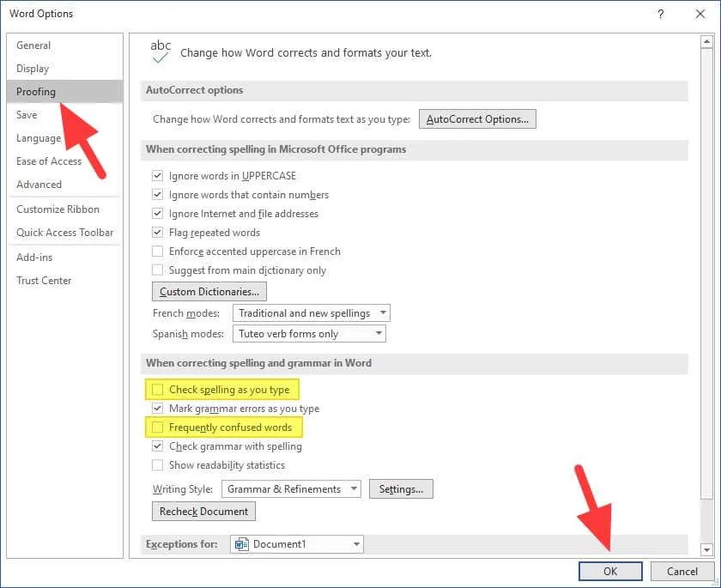Expand the Spanish modes dropdown
This screenshot has width=721, height=588.
click(x=309, y=334)
